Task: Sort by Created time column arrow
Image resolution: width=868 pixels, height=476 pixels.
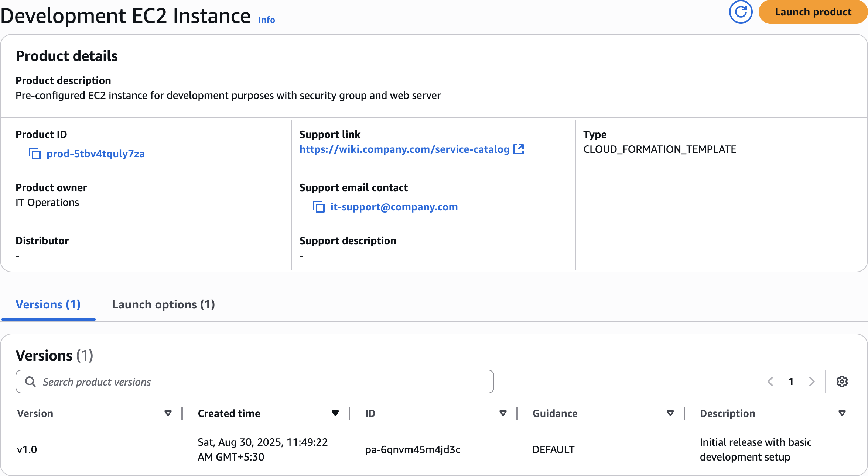Action: (335, 413)
